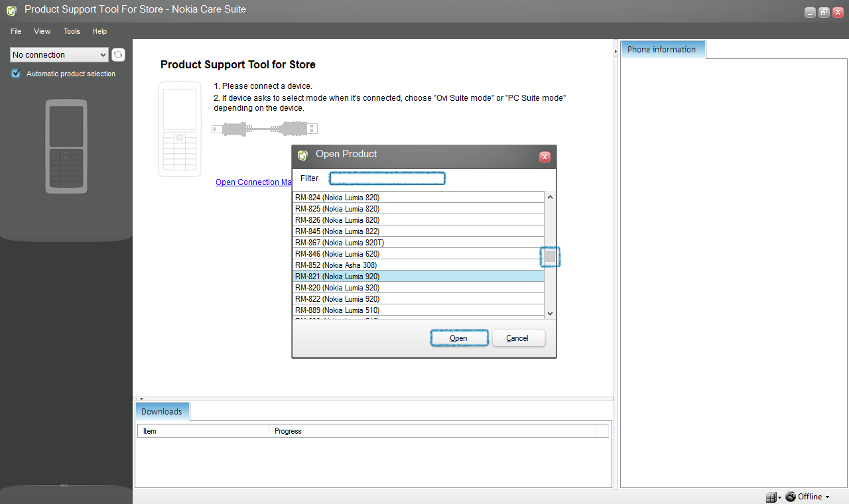Click the Open button in dialog
Image resolution: width=849 pixels, height=504 pixels.
(459, 338)
